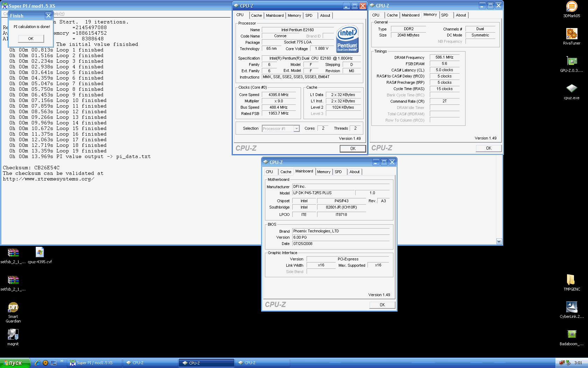Image resolution: width=588 pixels, height=368 pixels.
Task: Open Mainboard tab in Processor CPU-Z window
Action: tap(275, 15)
